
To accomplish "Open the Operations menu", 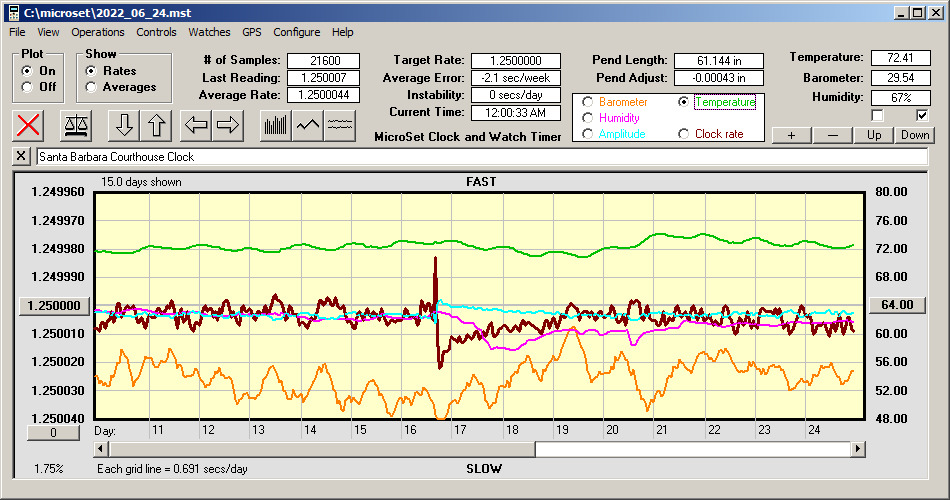I will 98,32.
